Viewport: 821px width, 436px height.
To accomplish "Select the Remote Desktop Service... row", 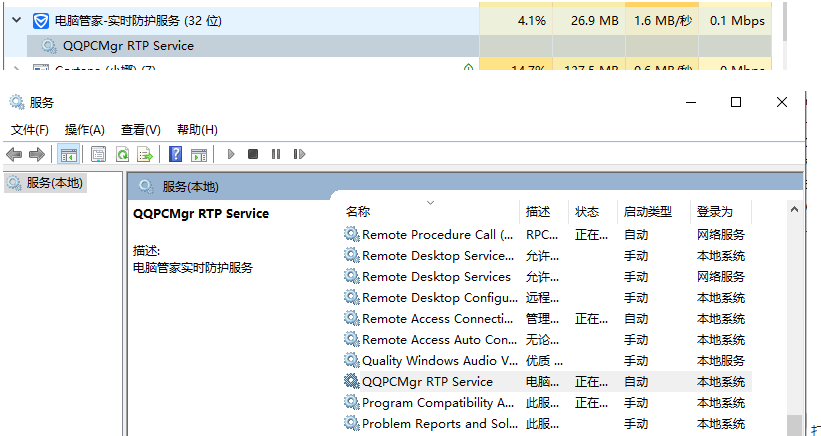I will [547, 255].
